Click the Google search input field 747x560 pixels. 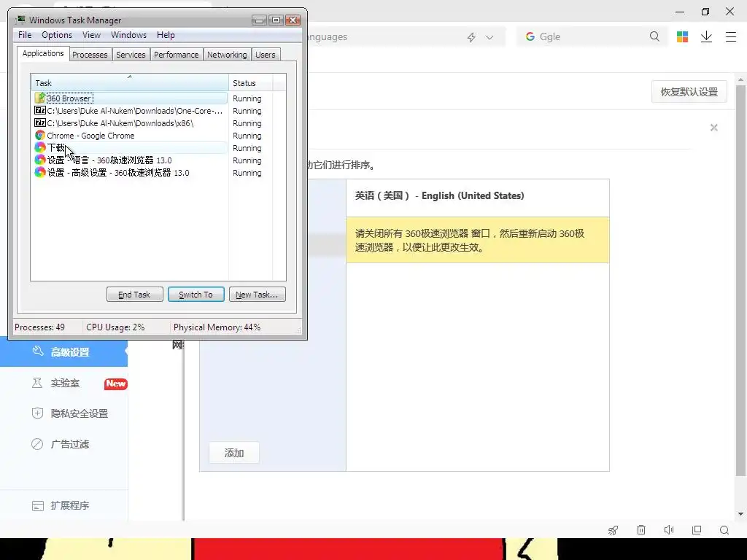[x=591, y=36]
